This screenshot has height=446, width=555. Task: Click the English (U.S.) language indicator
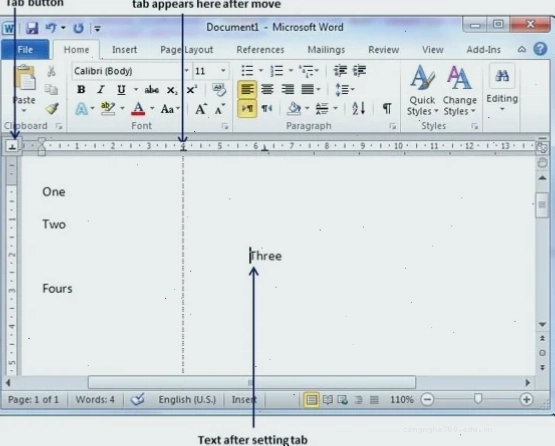[x=187, y=400]
